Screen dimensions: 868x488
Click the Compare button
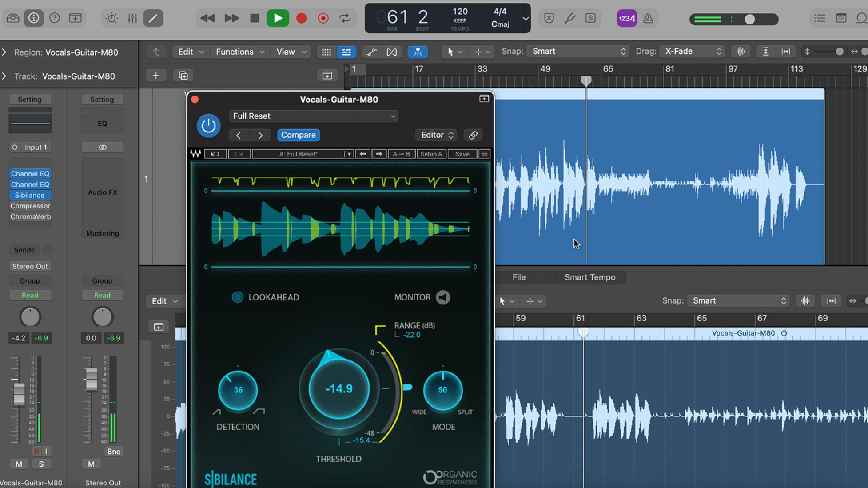coord(299,135)
